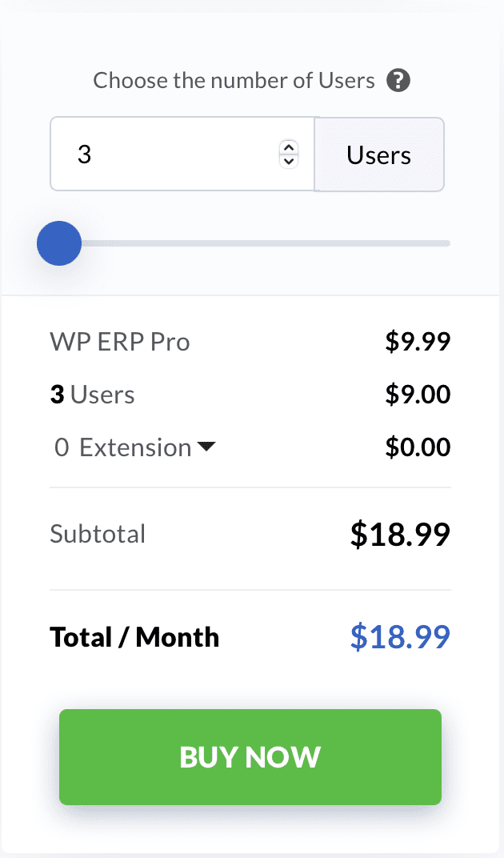This screenshot has height=858, width=504.
Task: Click the "0 Extension" label
Action: click(x=122, y=447)
